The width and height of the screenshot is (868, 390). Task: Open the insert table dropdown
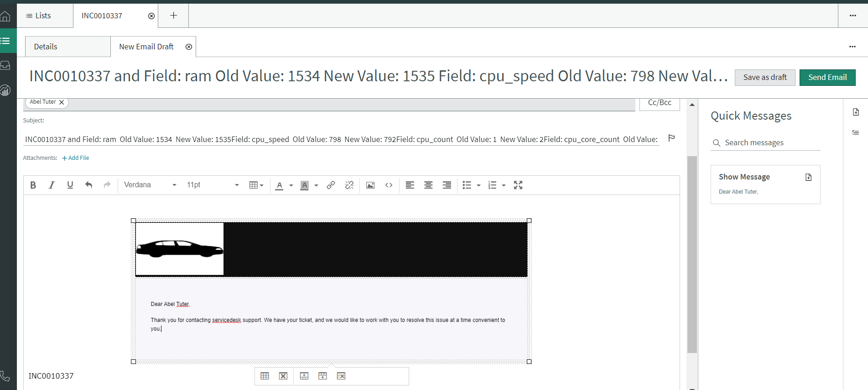tap(256, 185)
